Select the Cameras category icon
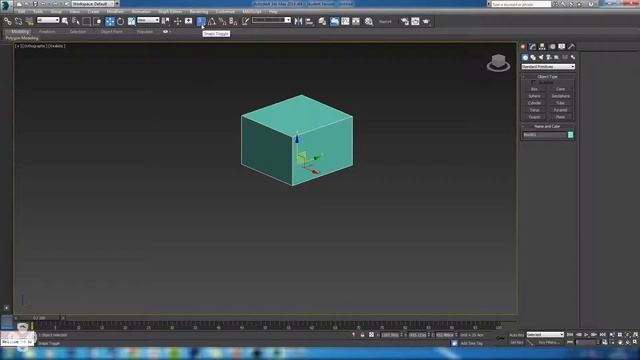The height and width of the screenshot is (360, 640). (x=549, y=57)
